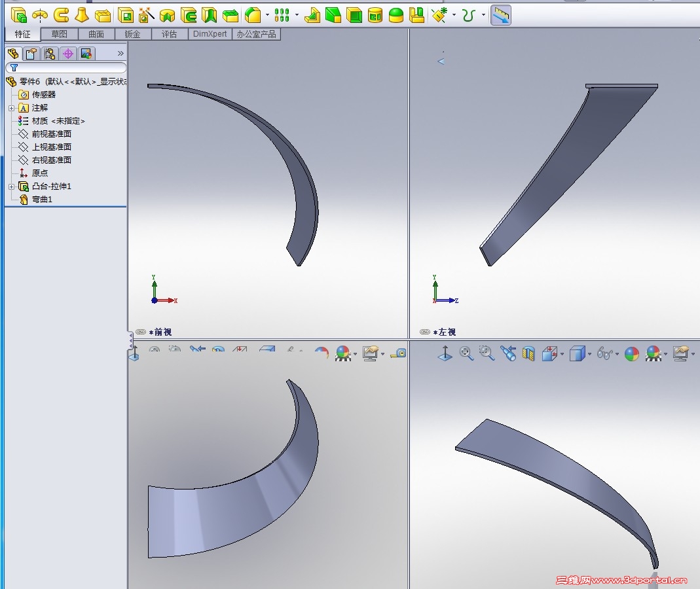Select the 材质 <未指定> item
The height and width of the screenshot is (589, 700).
[51, 121]
